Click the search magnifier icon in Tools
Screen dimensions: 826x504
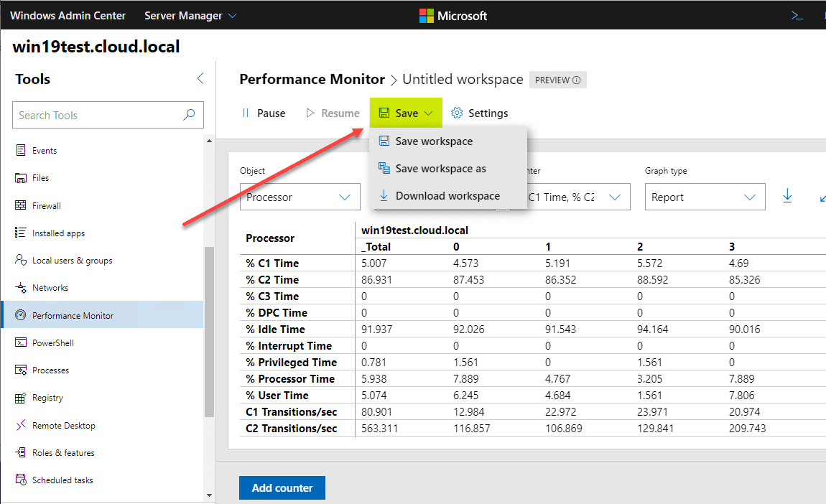(x=189, y=115)
